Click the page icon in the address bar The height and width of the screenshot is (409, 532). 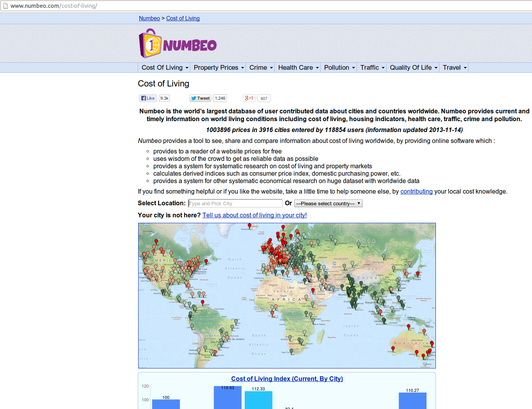[x=5, y=6]
